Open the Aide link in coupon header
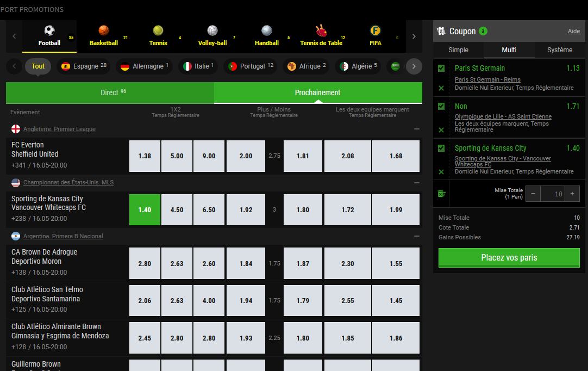The height and width of the screenshot is (371, 588). (x=573, y=32)
